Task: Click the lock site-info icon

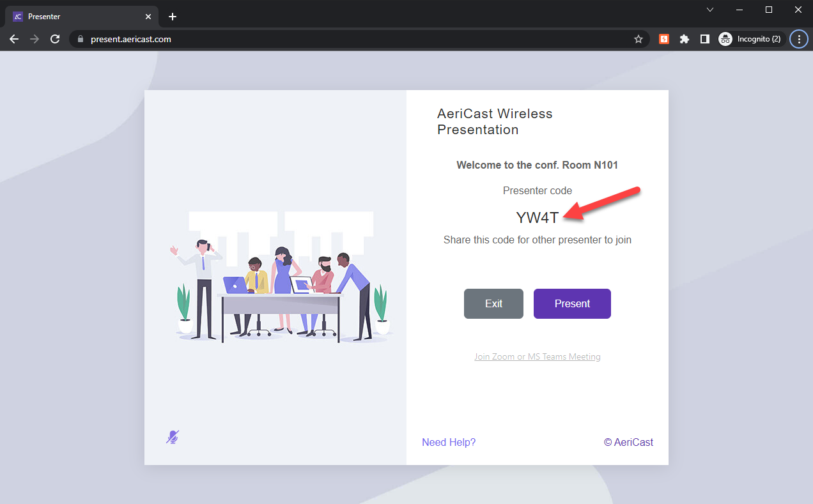Action: 81,39
